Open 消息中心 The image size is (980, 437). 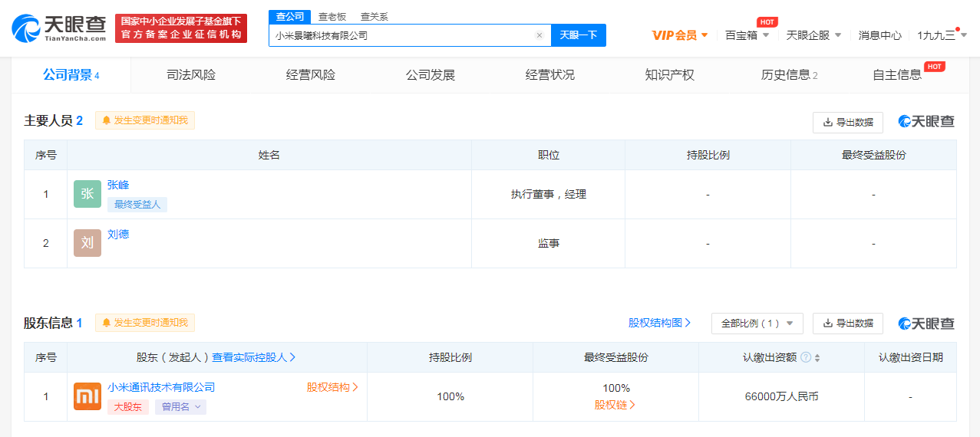pyautogui.click(x=880, y=35)
